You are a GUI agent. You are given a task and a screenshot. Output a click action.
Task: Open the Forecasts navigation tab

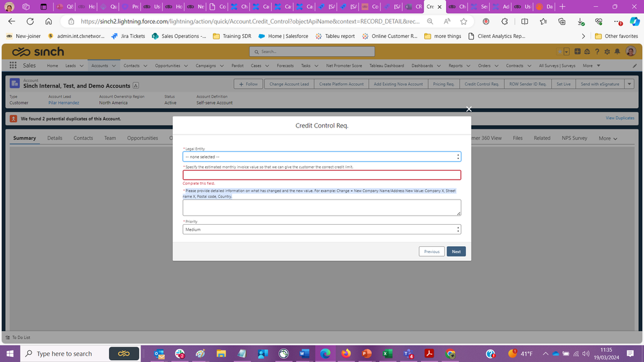(285, 66)
